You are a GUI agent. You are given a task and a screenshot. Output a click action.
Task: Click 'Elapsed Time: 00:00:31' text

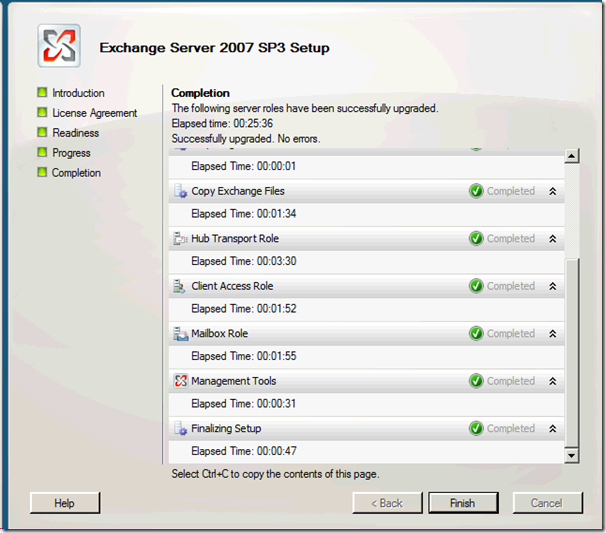pyautogui.click(x=243, y=404)
